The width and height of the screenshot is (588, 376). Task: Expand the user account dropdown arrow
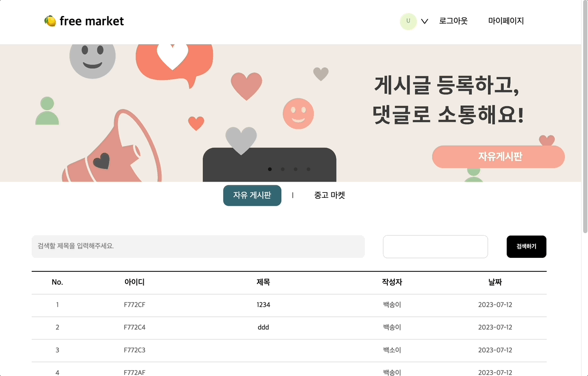424,21
